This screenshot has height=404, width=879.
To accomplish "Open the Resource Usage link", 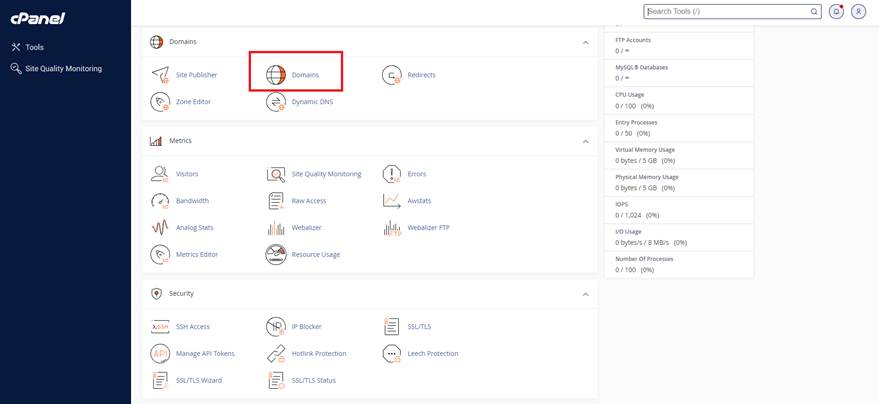I will click(x=315, y=255).
